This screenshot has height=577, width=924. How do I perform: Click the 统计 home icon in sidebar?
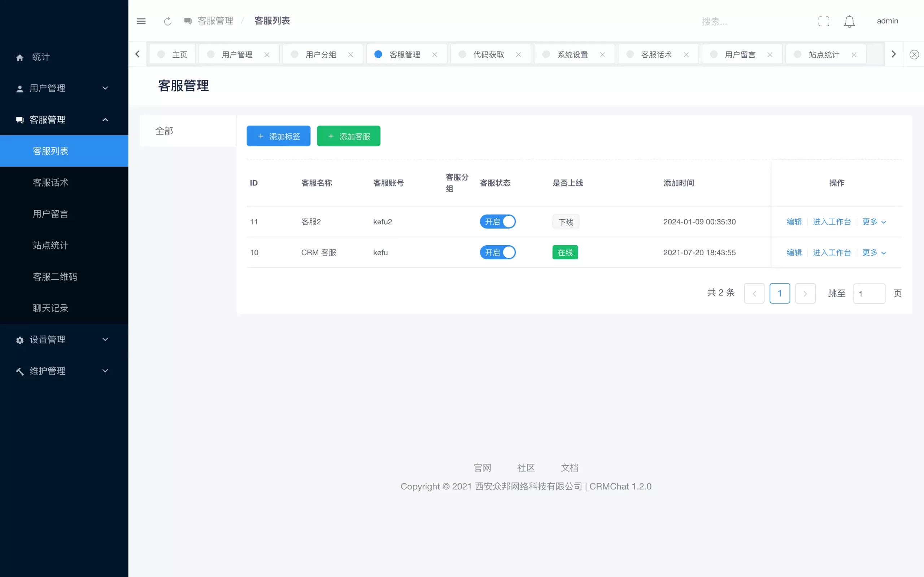point(20,57)
